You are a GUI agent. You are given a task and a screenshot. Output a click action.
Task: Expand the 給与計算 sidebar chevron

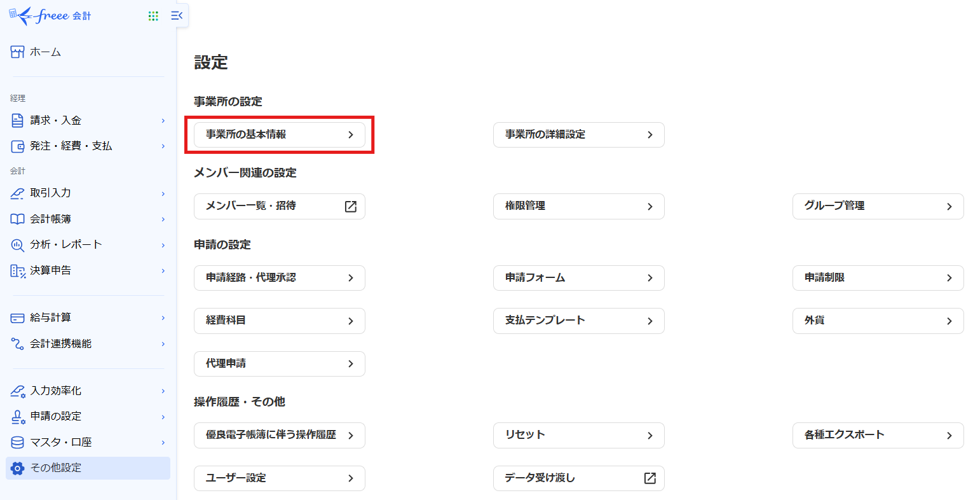point(163,318)
